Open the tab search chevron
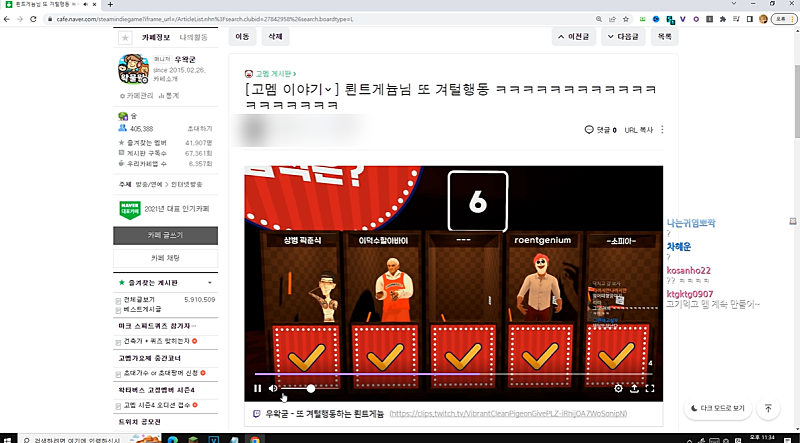Image resolution: width=800 pixels, height=443 pixels. (734, 4)
